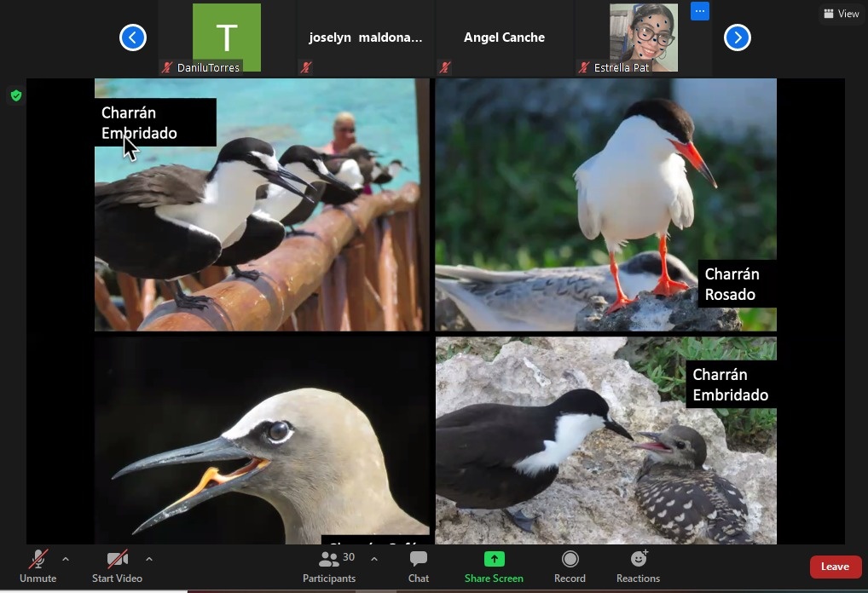Click the Share Screen icon
This screenshot has width=868, height=593.
point(494,567)
